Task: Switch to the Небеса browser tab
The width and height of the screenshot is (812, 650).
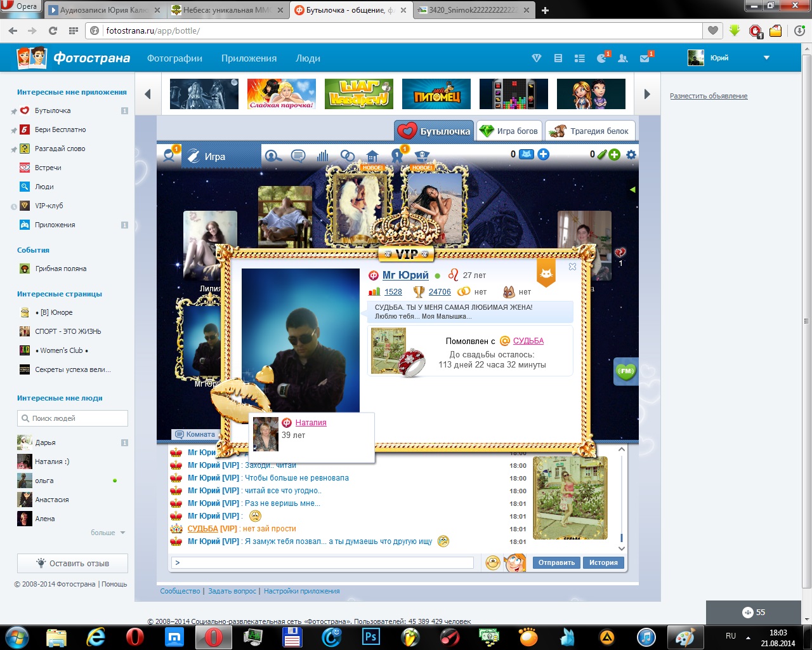Action: click(228, 10)
